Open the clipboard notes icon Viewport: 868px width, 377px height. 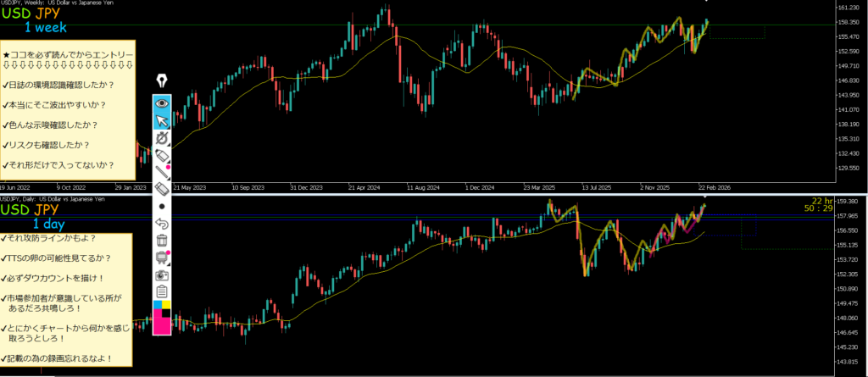pyautogui.click(x=161, y=291)
